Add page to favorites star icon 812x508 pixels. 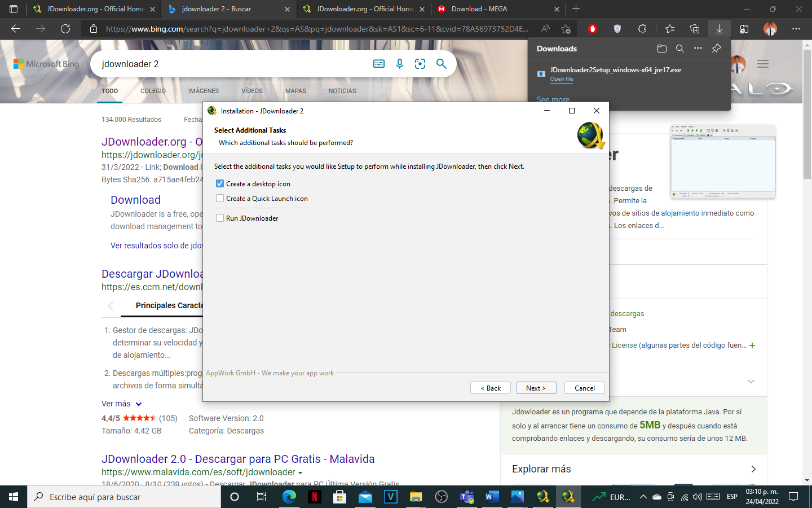[566, 29]
